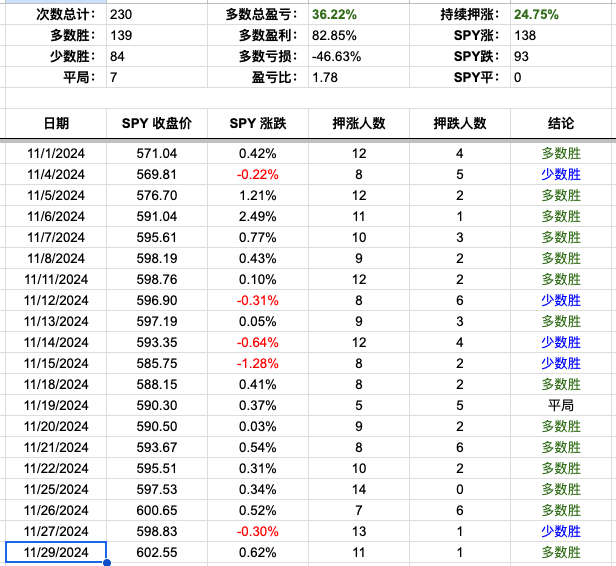Select the red -0.22% change cell
Image resolution: width=616 pixels, height=566 pixels.
[258, 174]
